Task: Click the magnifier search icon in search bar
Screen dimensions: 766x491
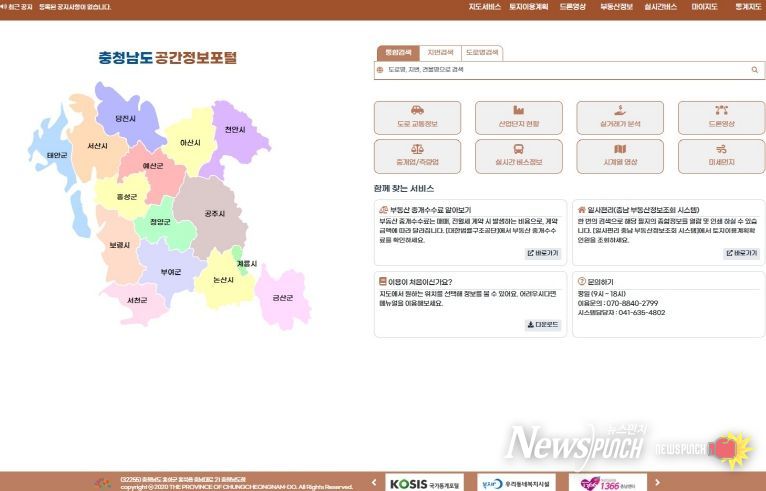Action: [x=755, y=70]
